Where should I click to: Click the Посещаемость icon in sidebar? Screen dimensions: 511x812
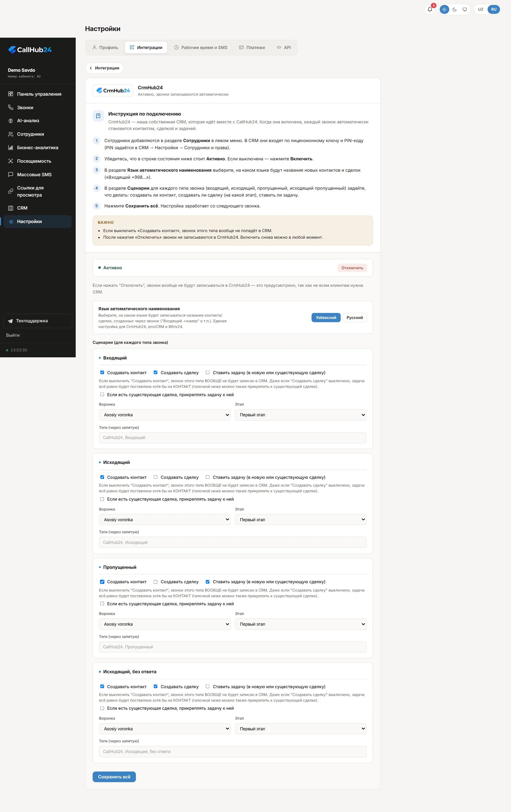(11, 161)
